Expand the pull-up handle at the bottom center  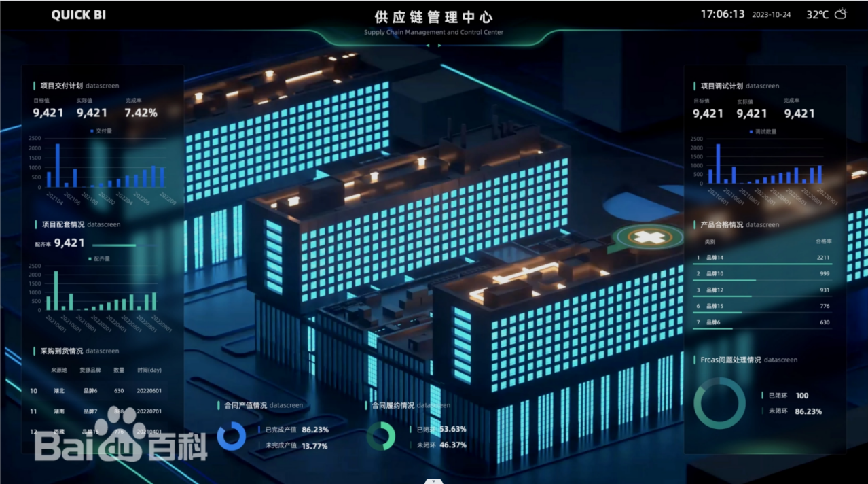(433, 481)
